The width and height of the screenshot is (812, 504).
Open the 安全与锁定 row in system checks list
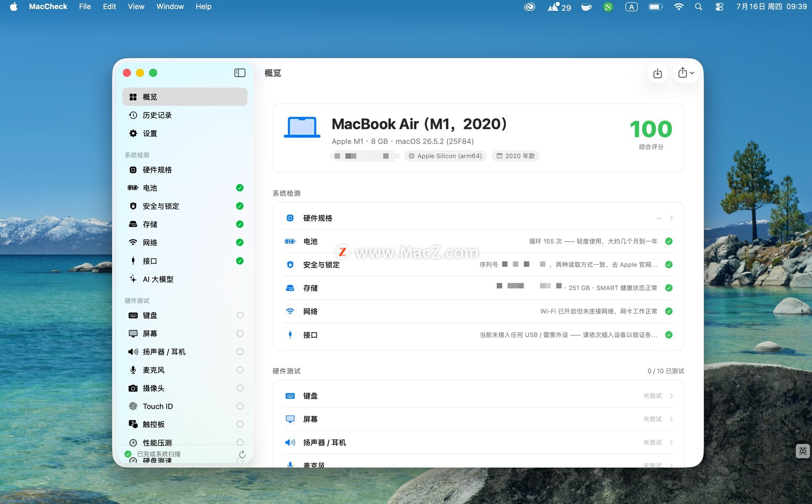(478, 265)
